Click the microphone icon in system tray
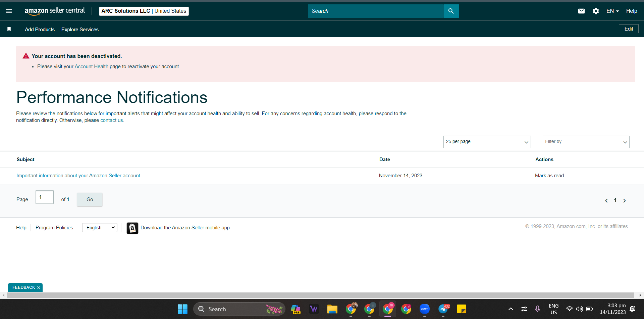This screenshot has width=644, height=319. coord(538,309)
